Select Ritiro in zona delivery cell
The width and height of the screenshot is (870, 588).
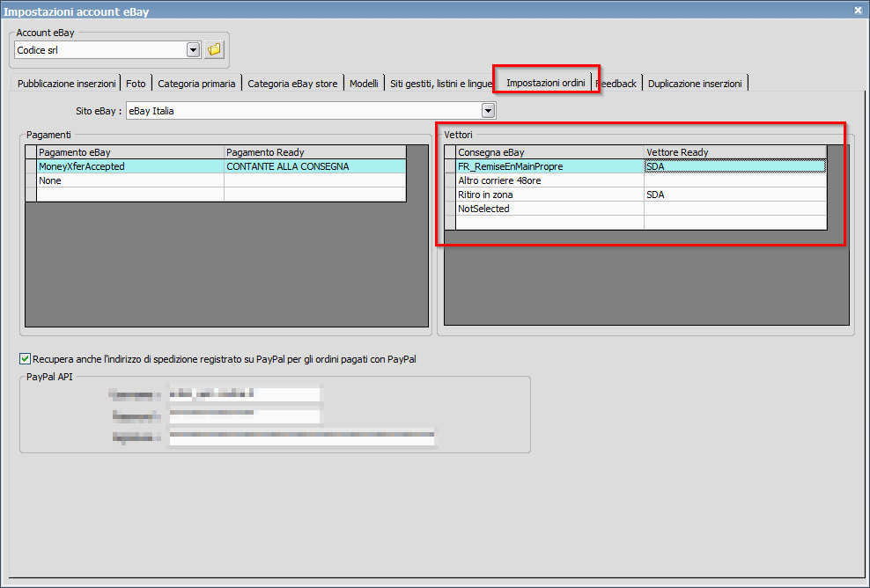(549, 195)
